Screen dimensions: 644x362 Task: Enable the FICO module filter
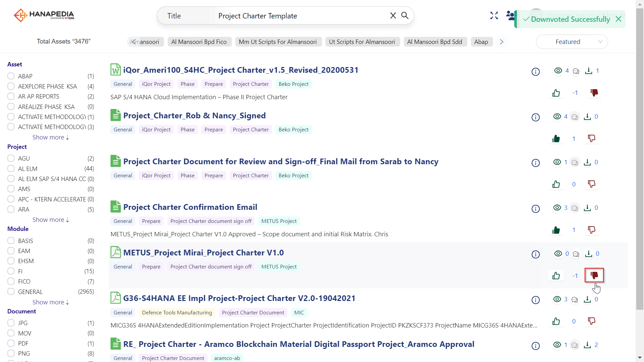11,281
